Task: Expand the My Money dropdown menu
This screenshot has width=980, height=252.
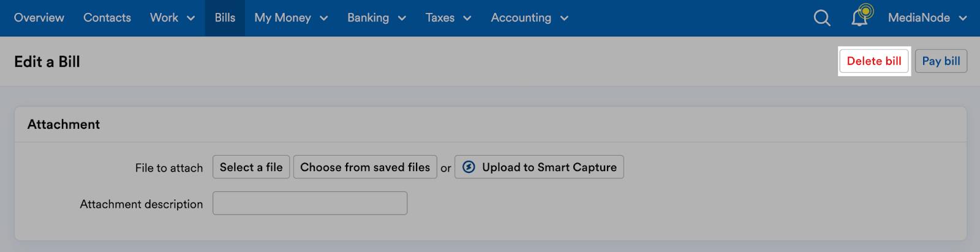Action: (x=291, y=18)
